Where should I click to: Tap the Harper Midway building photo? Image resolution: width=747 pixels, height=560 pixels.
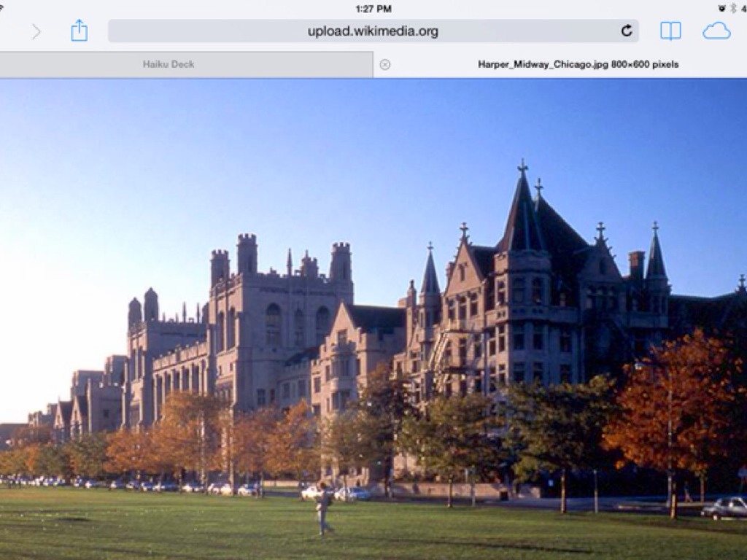(x=373, y=319)
